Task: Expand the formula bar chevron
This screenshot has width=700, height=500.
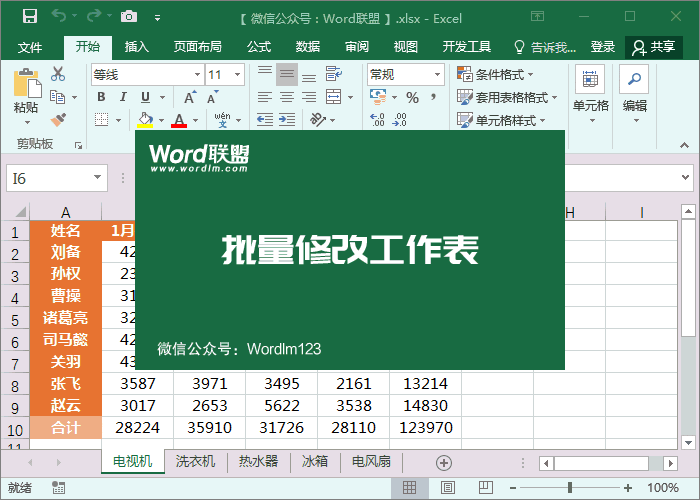Action: click(686, 177)
